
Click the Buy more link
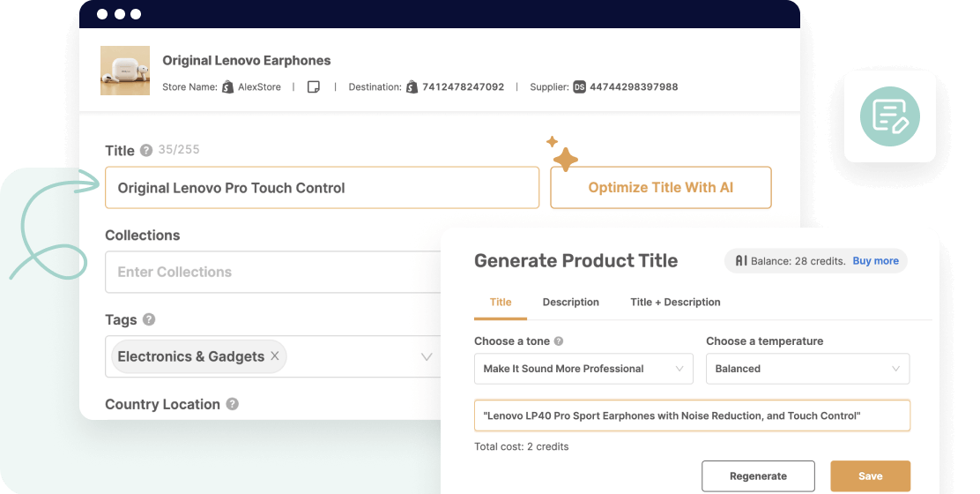pos(876,261)
